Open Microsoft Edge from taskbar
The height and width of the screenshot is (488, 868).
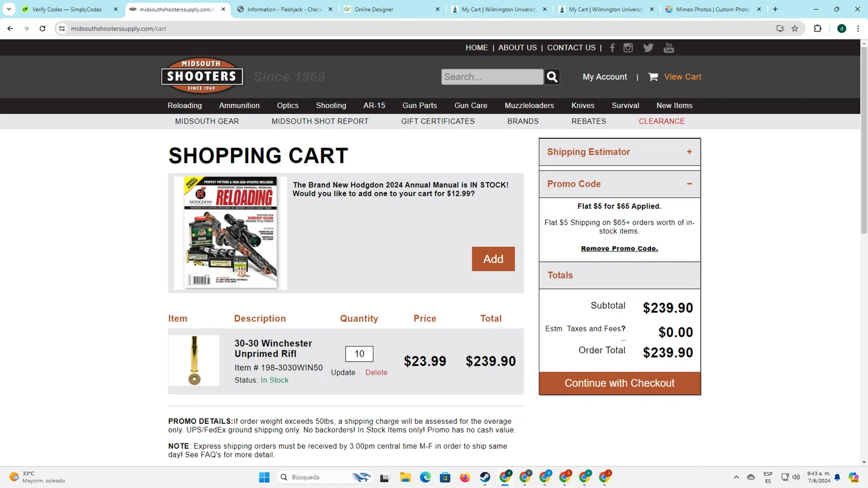click(x=425, y=477)
